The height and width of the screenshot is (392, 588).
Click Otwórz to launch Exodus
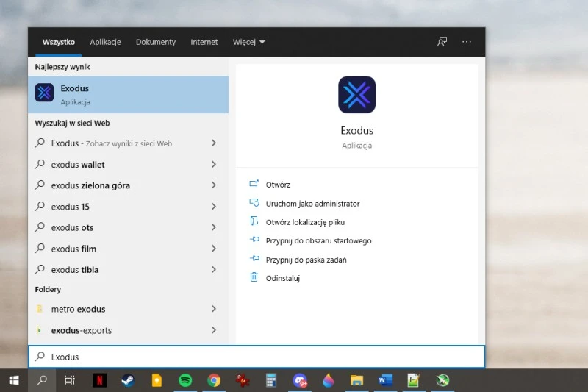278,185
